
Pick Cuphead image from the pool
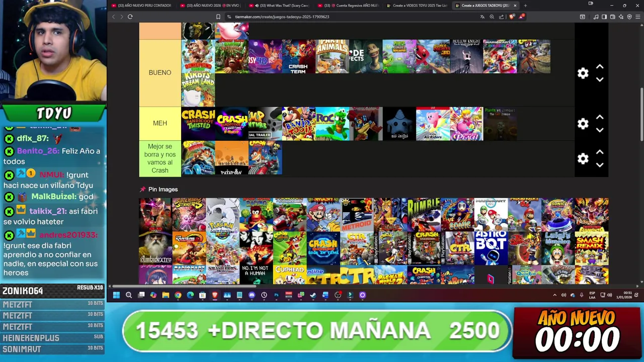[x=290, y=275]
